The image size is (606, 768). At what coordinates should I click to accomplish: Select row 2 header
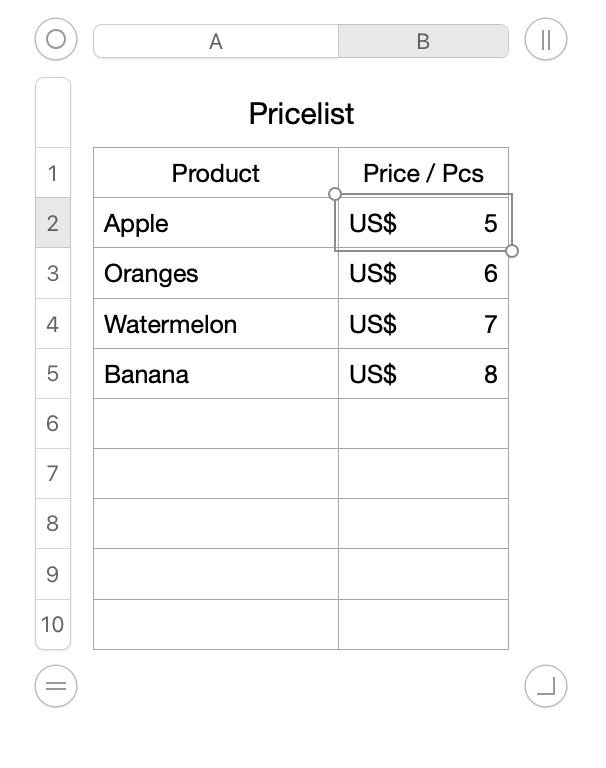(x=53, y=223)
